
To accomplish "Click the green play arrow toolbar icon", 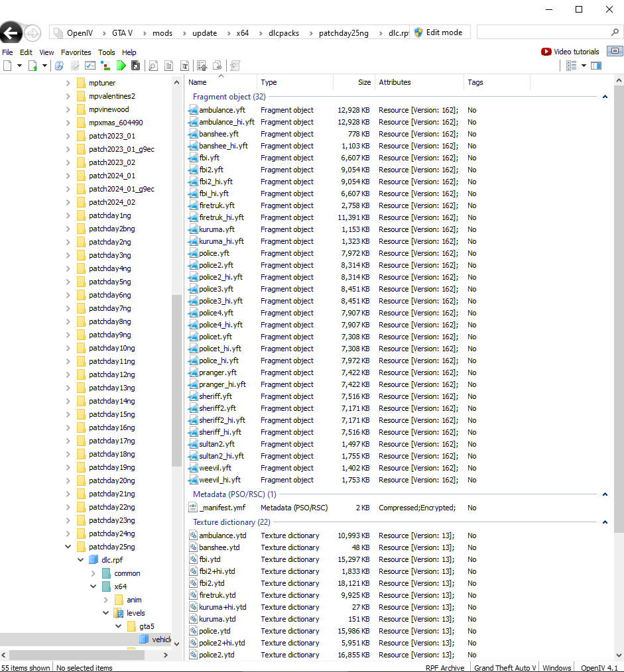I will coord(121,66).
